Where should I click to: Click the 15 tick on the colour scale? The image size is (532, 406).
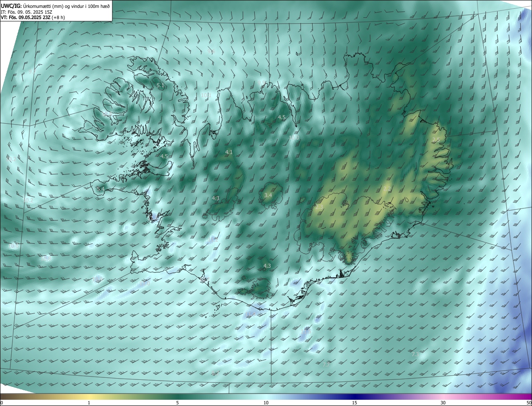click(x=355, y=403)
